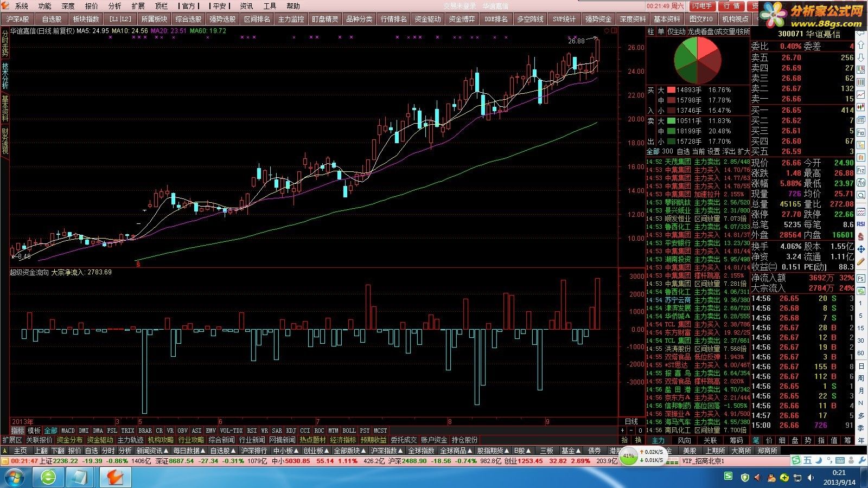The width and height of the screenshot is (868, 488).
Task: Click the buy/sell pie chart
Action: (698, 60)
